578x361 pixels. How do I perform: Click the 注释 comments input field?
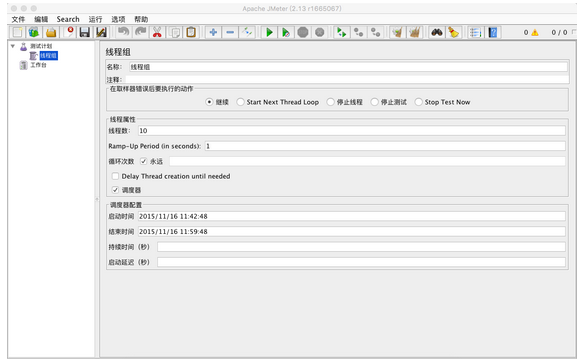pos(347,79)
